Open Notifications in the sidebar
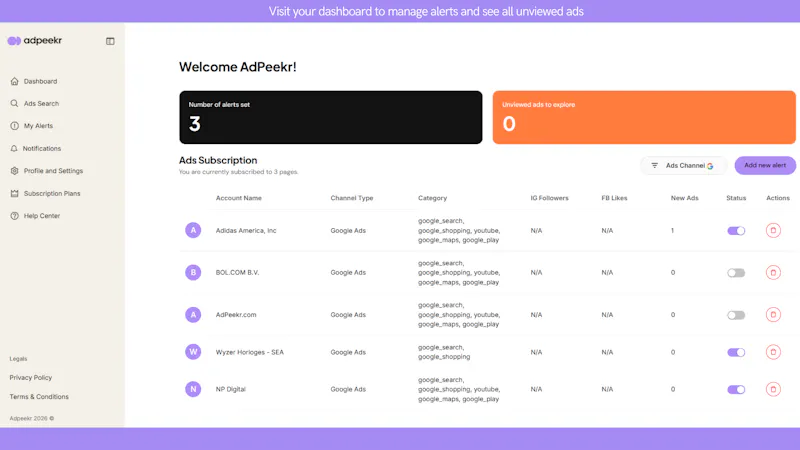 pos(42,148)
